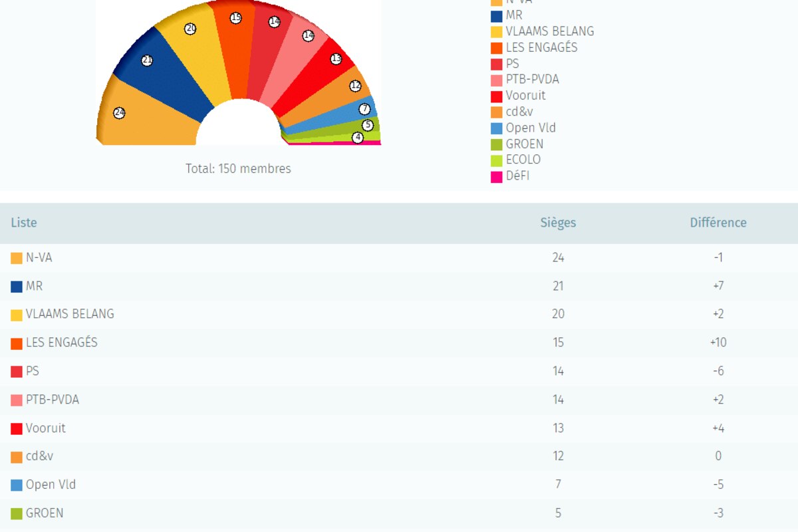Click 'GROEN' in the table row
798x532 pixels.
click(x=45, y=513)
